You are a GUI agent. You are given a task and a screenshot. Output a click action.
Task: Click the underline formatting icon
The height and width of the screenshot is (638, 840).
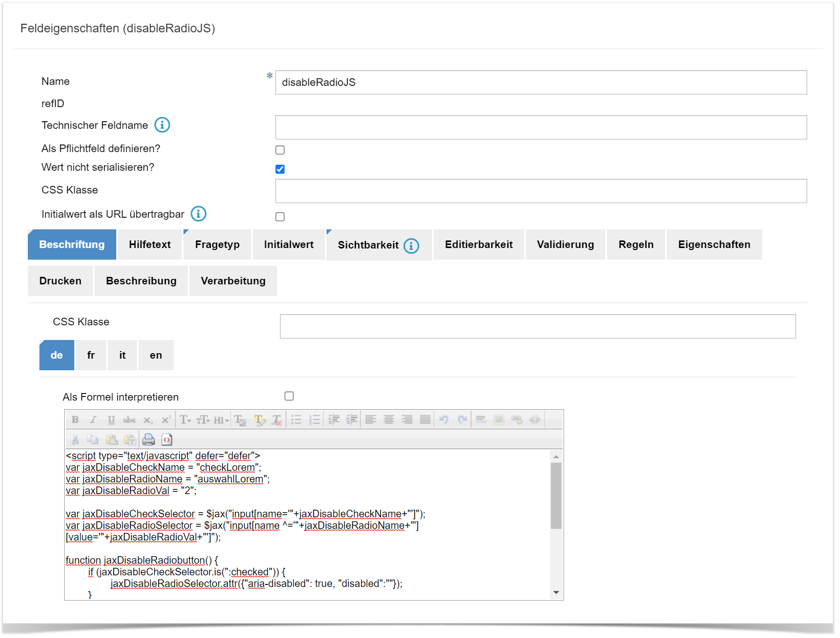pos(111,420)
